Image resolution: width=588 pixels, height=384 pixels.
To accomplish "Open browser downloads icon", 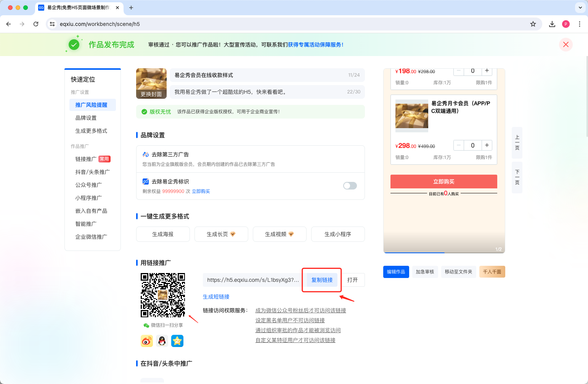I will pyautogui.click(x=552, y=24).
